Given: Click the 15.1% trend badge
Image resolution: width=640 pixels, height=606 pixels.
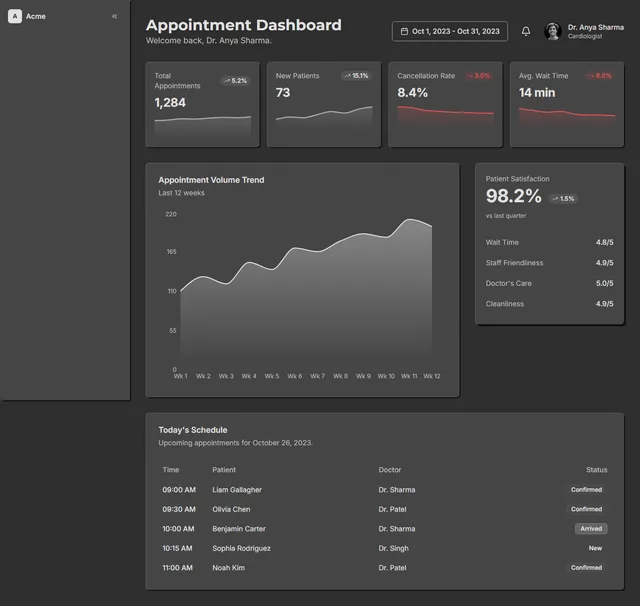Looking at the screenshot, I should click(x=356, y=76).
